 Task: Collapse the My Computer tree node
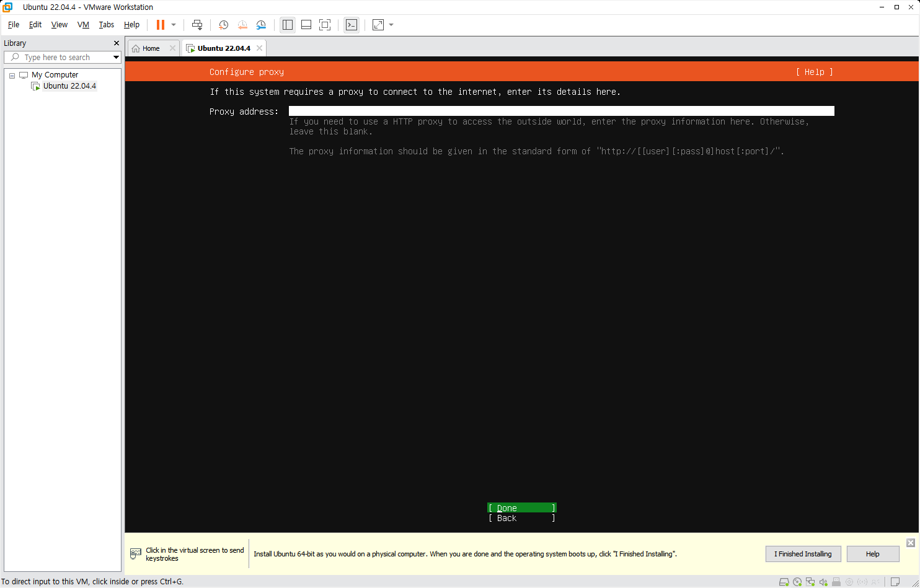(x=12, y=76)
